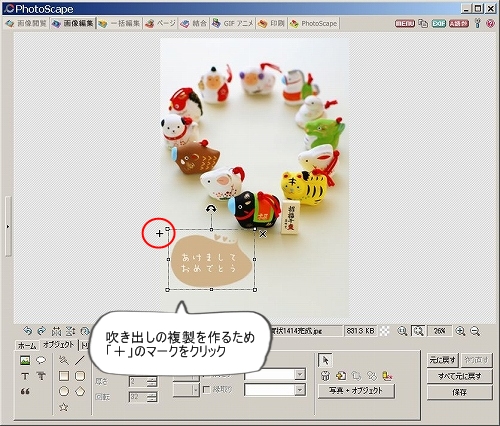Screen dimensions: 500x426
Task: Toggle the outline checkbox
Action: 207,389
